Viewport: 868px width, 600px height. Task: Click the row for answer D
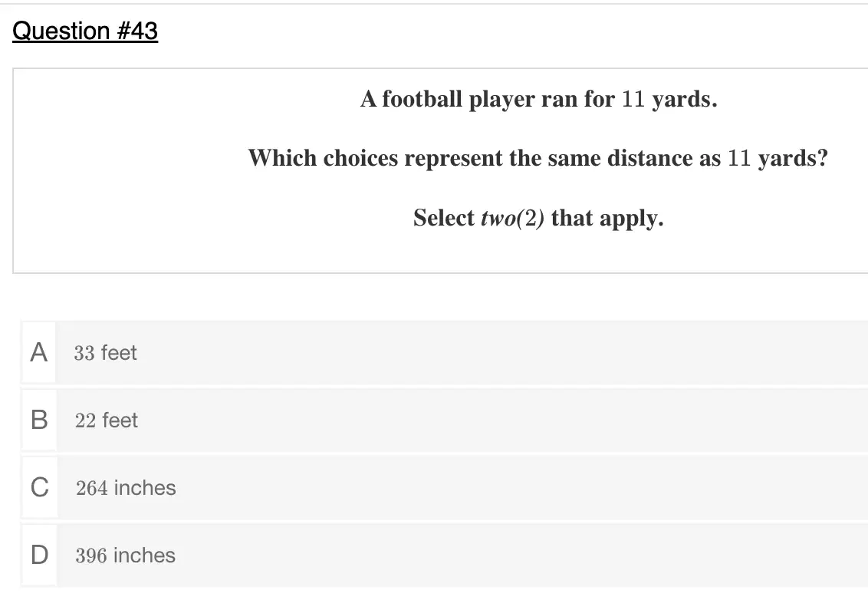(445, 555)
